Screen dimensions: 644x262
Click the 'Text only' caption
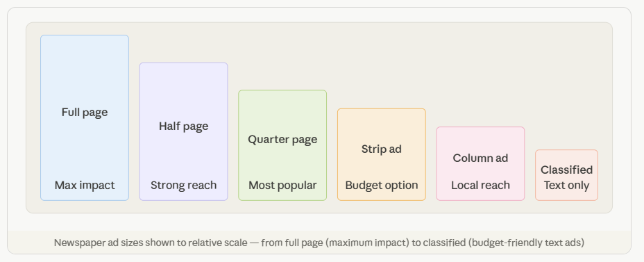[x=567, y=185]
